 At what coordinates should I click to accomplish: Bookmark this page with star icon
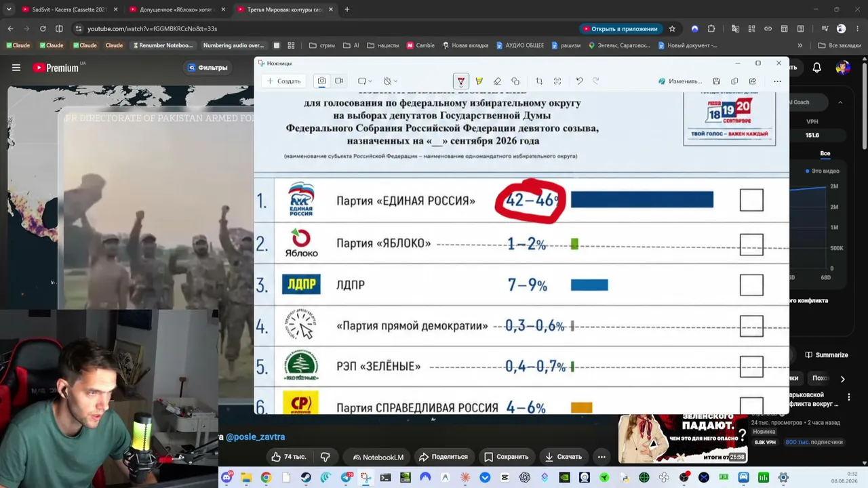tap(672, 28)
